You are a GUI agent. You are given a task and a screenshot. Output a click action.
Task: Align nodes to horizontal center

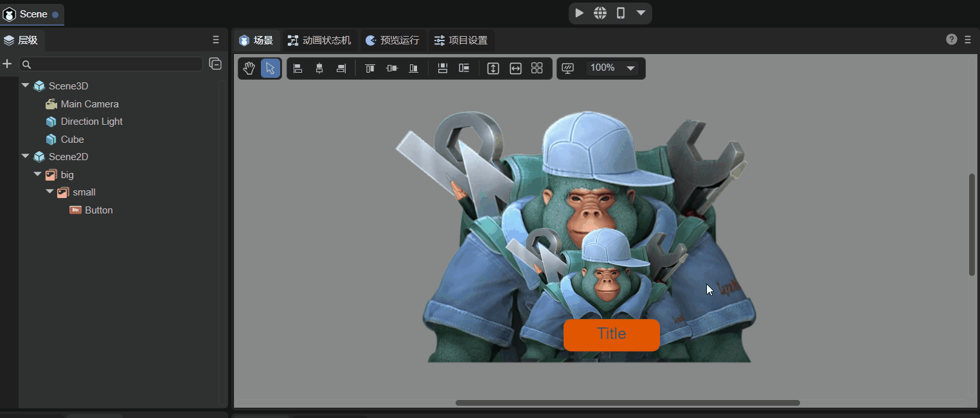click(x=319, y=68)
